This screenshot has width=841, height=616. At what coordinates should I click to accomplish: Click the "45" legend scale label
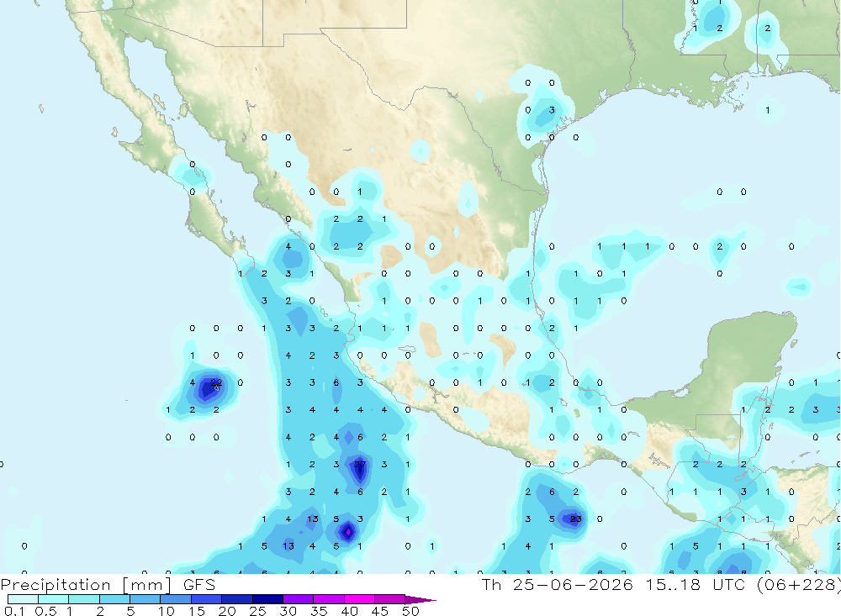(380, 611)
